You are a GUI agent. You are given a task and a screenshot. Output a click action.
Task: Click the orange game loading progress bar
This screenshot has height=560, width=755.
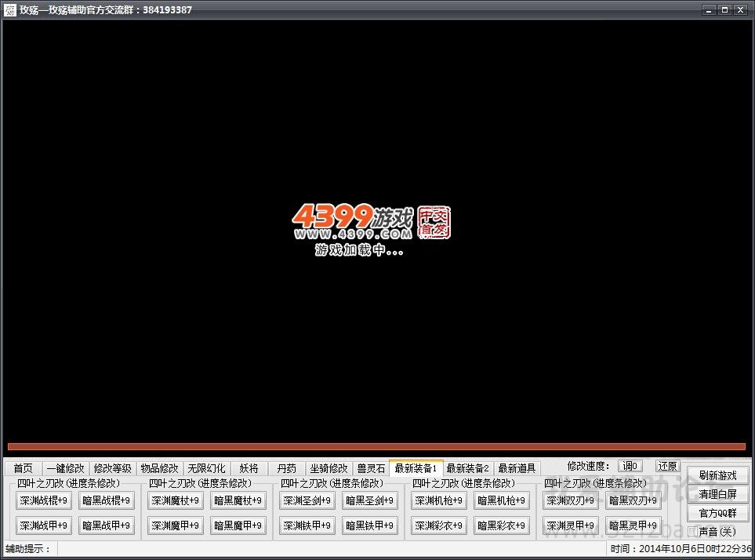pos(376,446)
